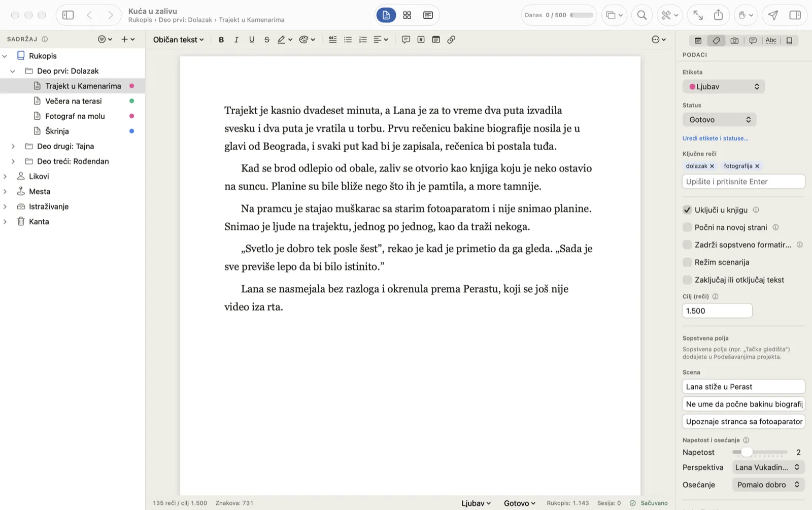Open the notes tab in inspector
Screen dimensions: 812x510
point(698,41)
